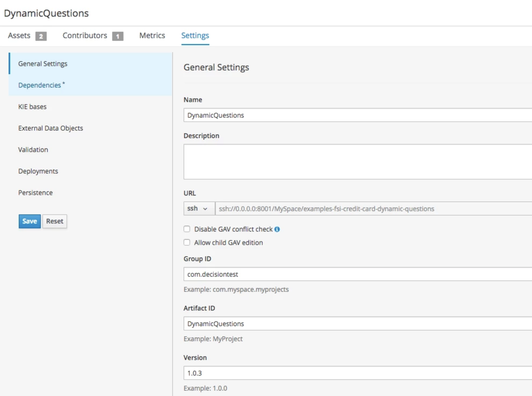This screenshot has height=396, width=532.
Task: Select the Settings tab
Action: tap(195, 35)
